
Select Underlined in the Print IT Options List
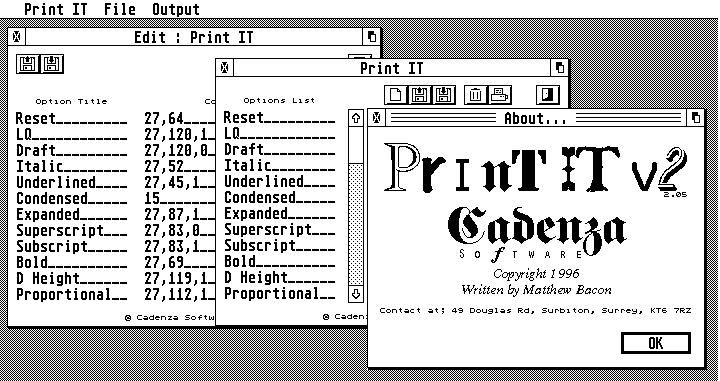tap(279, 182)
